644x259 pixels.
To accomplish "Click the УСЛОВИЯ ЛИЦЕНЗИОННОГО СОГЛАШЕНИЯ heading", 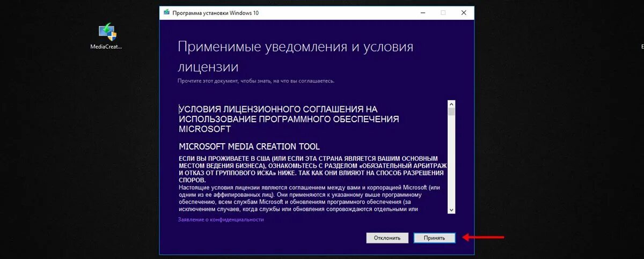I will point(289,119).
